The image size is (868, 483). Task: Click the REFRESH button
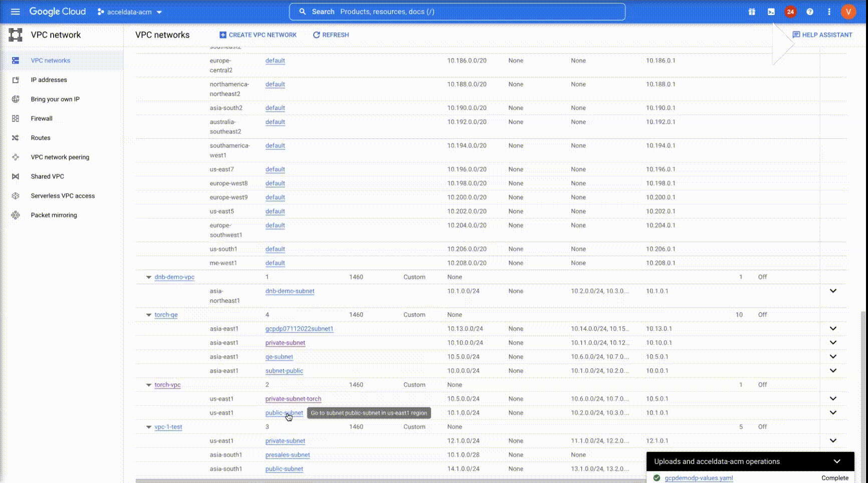click(x=331, y=35)
